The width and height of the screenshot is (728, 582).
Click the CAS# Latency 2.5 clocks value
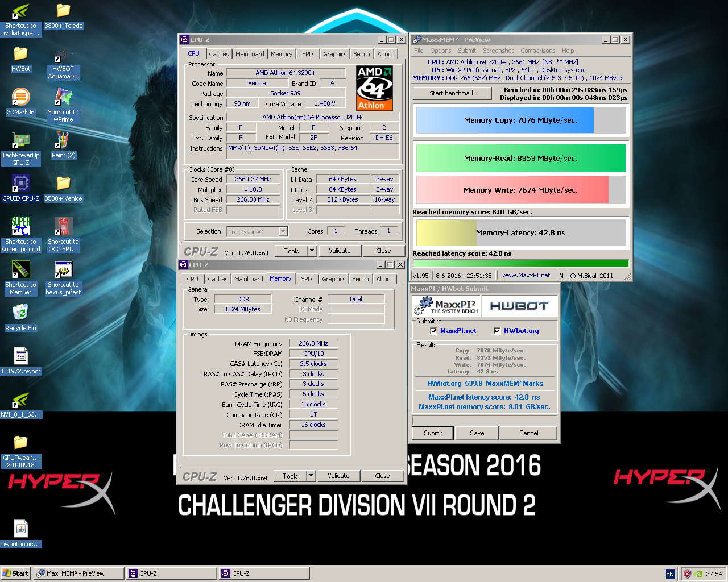coord(313,364)
